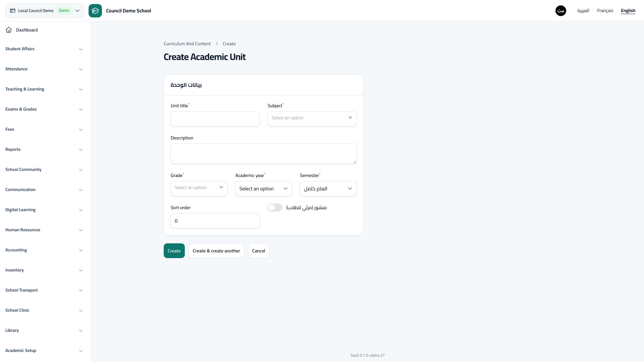Expand the Digital Learning group
Image resolution: width=644 pixels, height=362 pixels.
coord(44,210)
